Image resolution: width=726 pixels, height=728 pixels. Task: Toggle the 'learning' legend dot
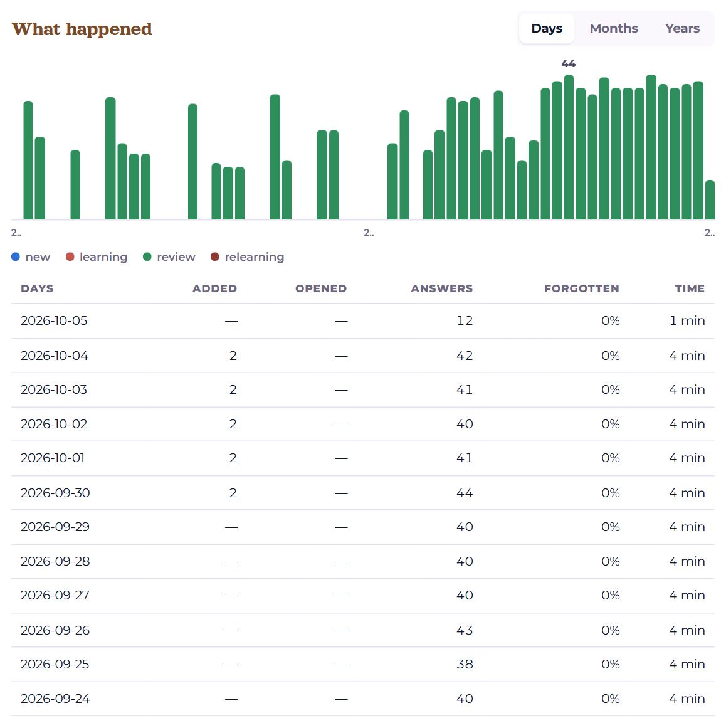pos(70,256)
